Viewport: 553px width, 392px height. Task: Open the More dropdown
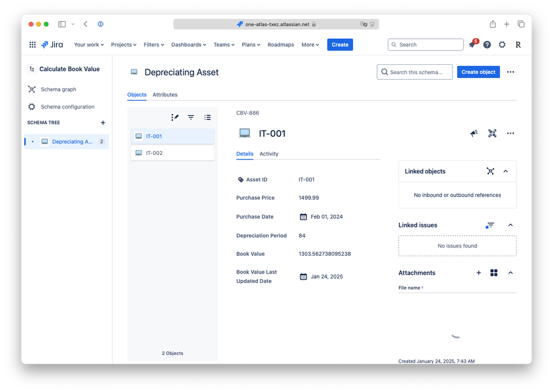pos(311,44)
